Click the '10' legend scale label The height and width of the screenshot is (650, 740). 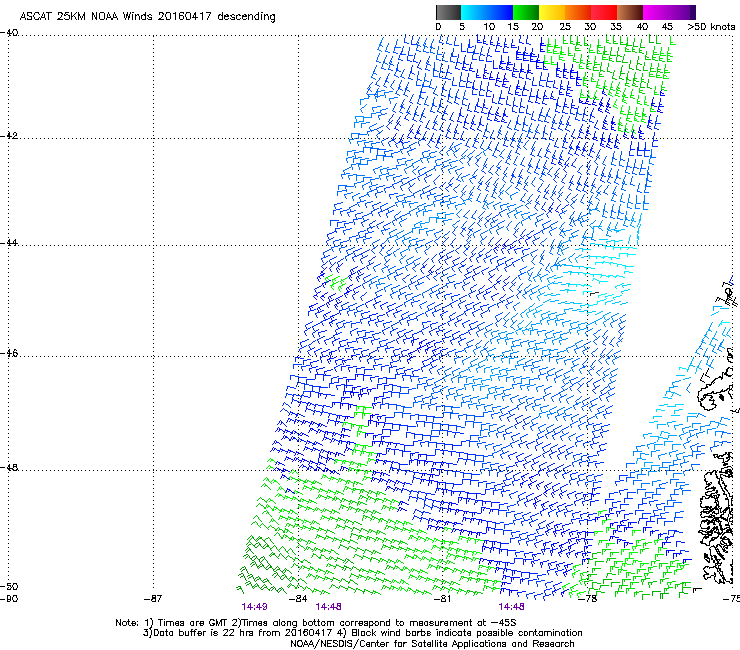point(489,27)
